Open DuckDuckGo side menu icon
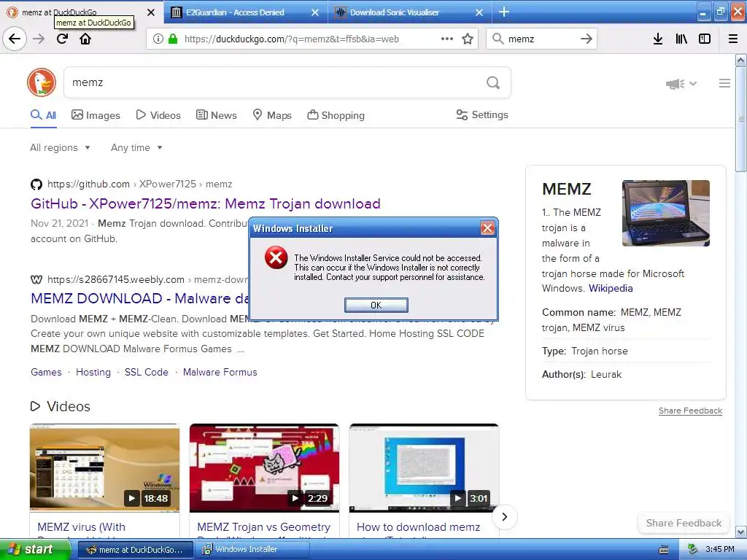Image resolution: width=747 pixels, height=560 pixels. pos(724,83)
